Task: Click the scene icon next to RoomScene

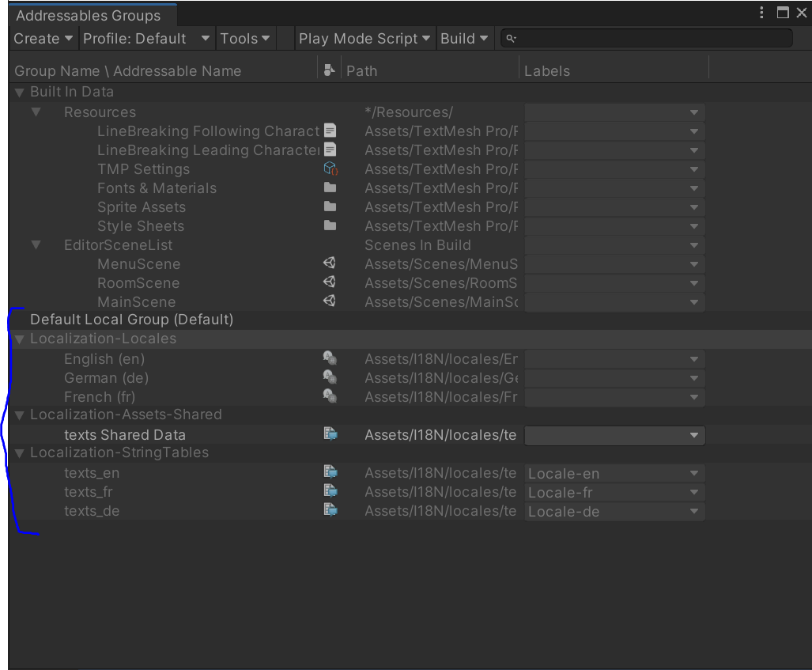Action: pyautogui.click(x=330, y=282)
